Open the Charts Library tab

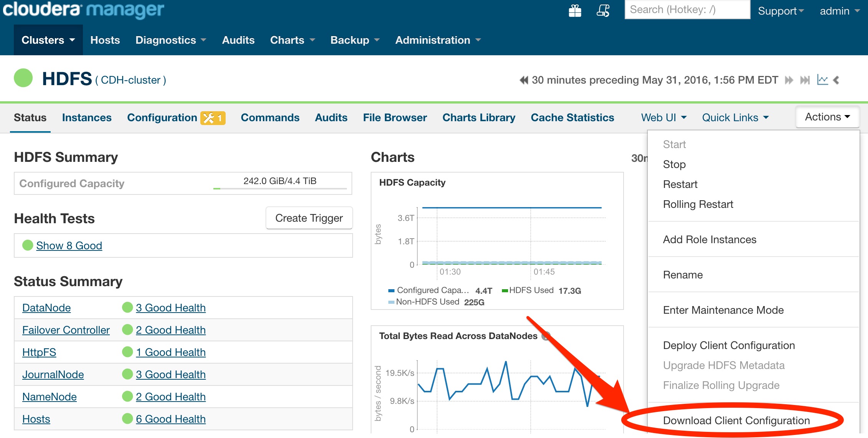[x=479, y=117]
